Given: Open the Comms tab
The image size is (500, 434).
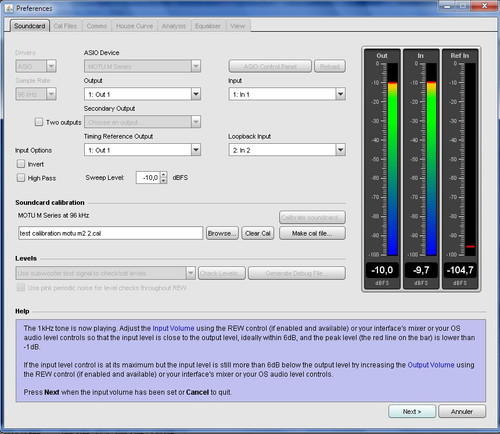Looking at the screenshot, I should [x=97, y=26].
